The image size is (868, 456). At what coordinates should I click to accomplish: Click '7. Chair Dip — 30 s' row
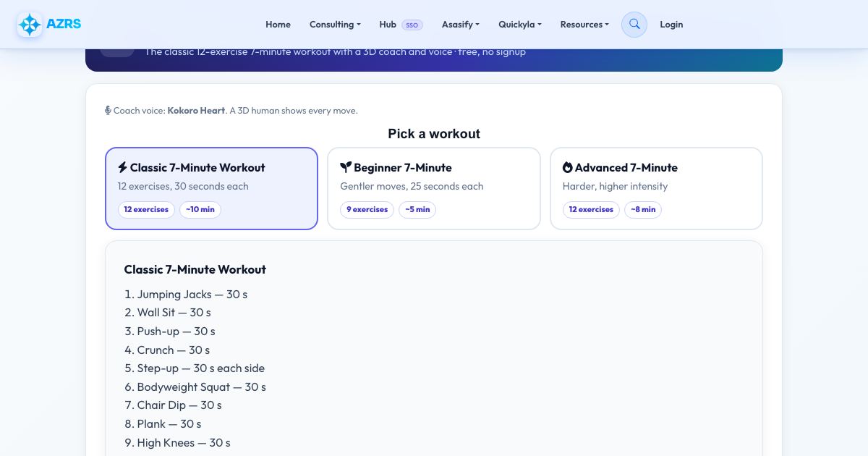pyautogui.click(x=173, y=405)
